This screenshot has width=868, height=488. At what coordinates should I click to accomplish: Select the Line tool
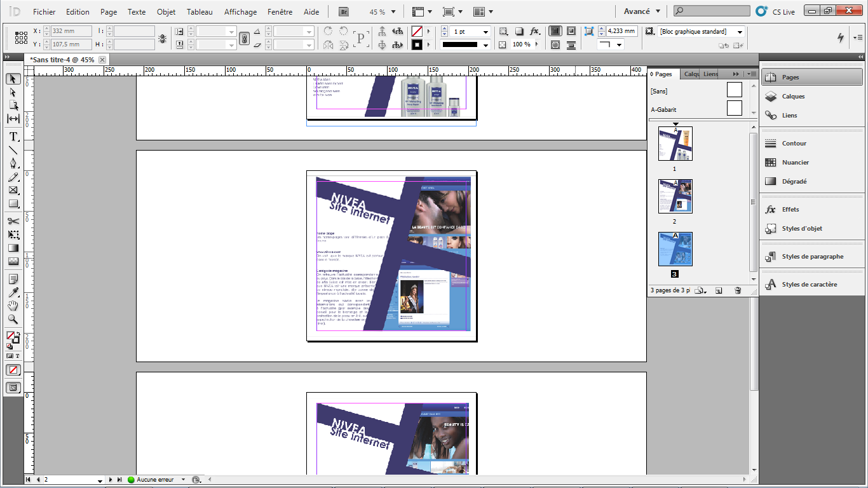click(x=13, y=150)
